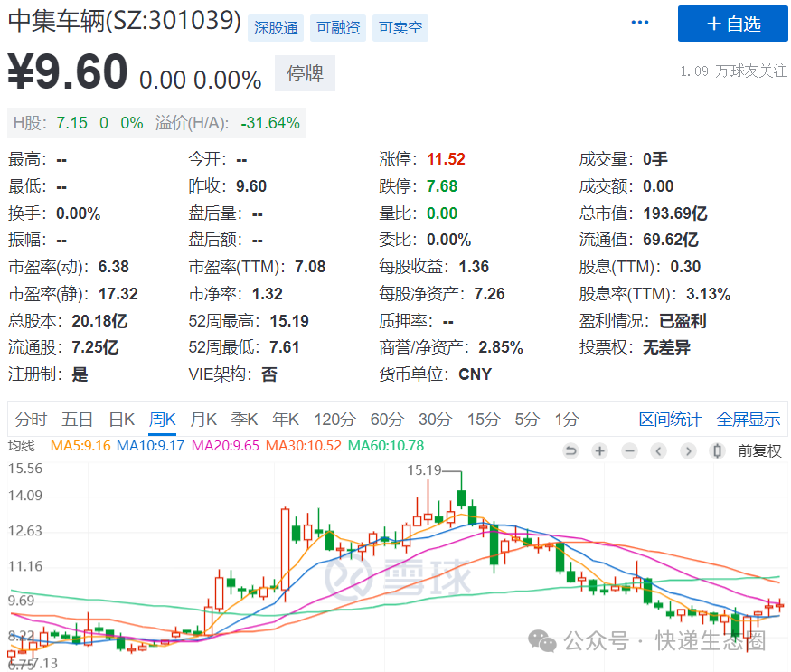Switch chart to 季K tab
The width and height of the screenshot is (791, 672).
(x=245, y=419)
